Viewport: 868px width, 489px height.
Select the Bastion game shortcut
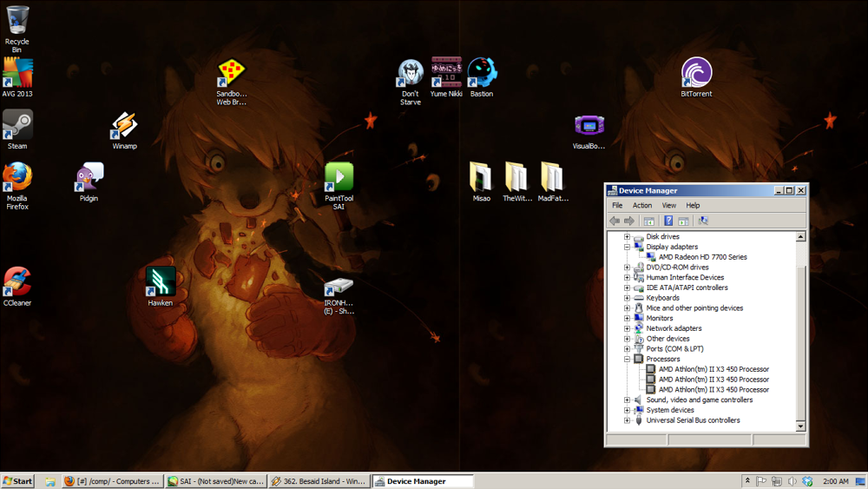click(482, 77)
